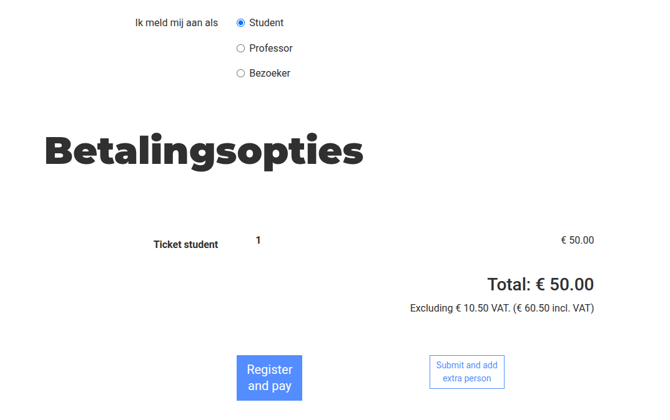The image size is (670, 420).
Task: Click the 'Professor' option label text
Action: click(271, 48)
